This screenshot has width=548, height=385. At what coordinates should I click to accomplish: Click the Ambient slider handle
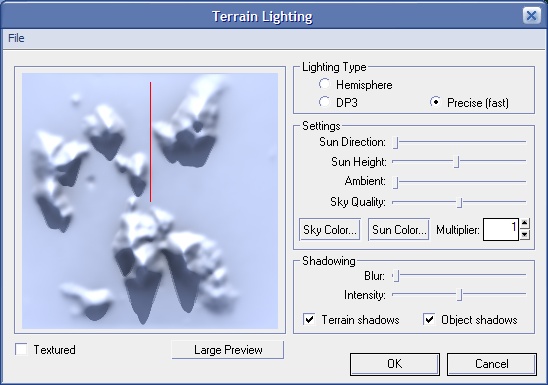[x=396, y=182]
